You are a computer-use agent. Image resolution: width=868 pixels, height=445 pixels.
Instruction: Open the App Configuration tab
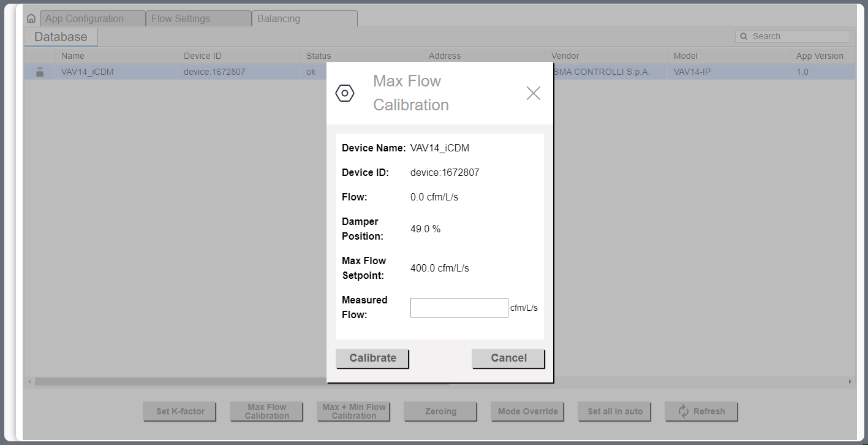[92, 19]
